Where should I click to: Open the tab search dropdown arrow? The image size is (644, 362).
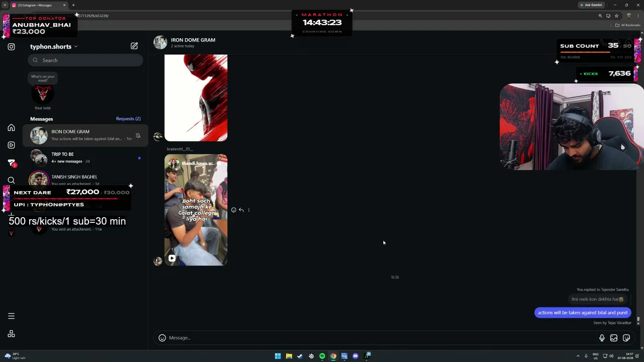(x=5, y=5)
